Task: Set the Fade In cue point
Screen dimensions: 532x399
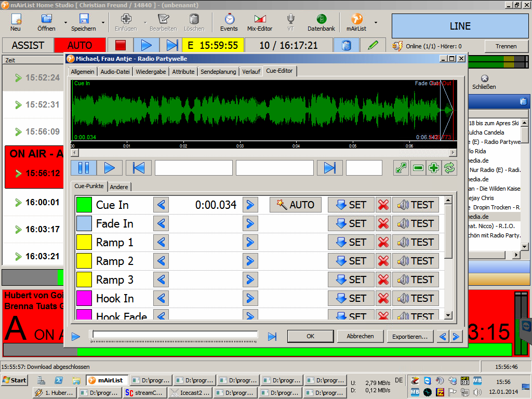Action: pyautogui.click(x=351, y=223)
